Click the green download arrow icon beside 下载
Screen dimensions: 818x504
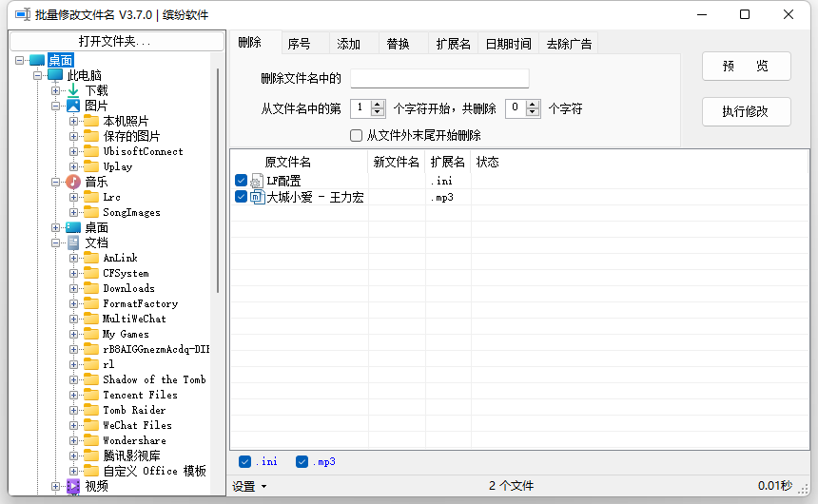tap(73, 90)
